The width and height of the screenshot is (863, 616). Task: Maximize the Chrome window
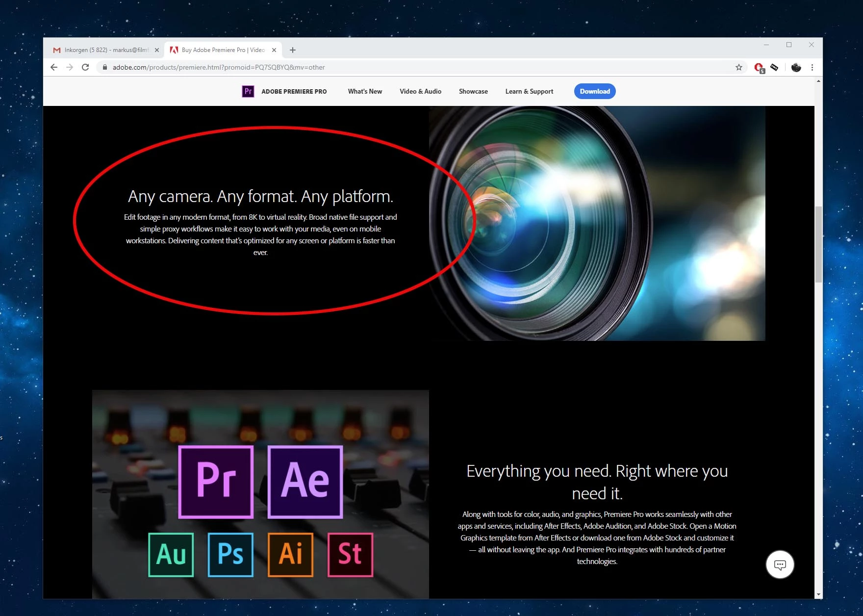[x=789, y=45]
